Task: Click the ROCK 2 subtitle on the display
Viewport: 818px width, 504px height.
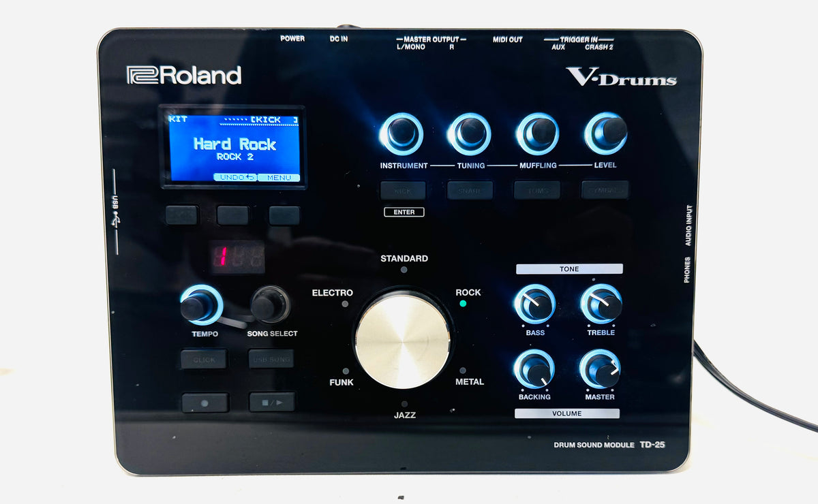Action: click(x=234, y=157)
